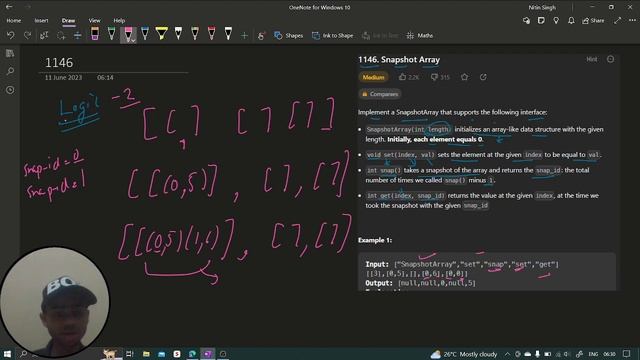Open the Help tab
The height and width of the screenshot is (360, 640).
coord(119,20)
